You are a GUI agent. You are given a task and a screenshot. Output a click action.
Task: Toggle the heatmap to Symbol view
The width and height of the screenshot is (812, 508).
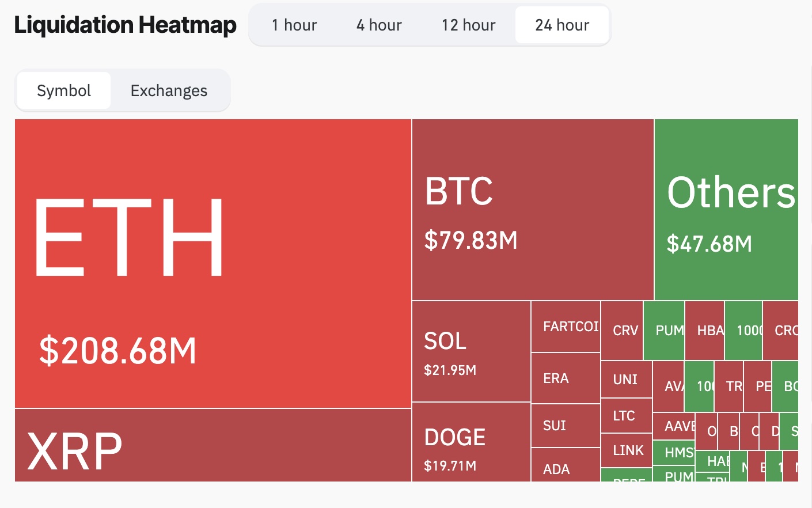coord(63,90)
